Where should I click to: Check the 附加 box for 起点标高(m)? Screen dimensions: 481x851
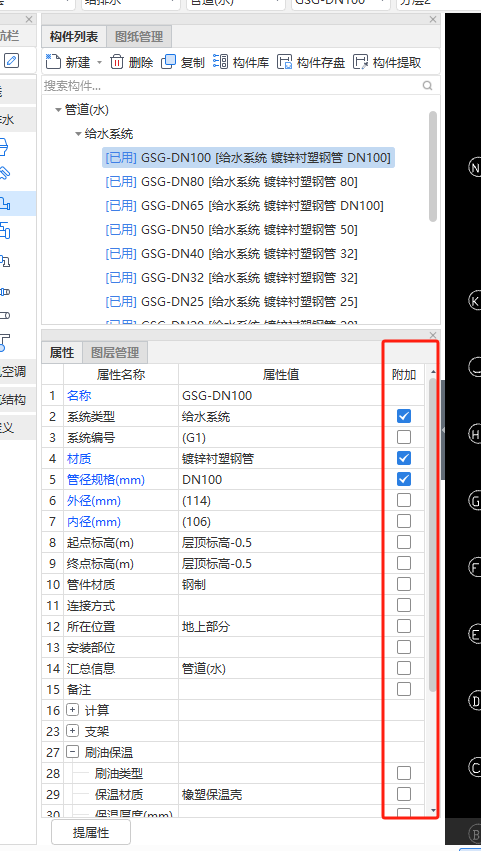coord(403,542)
